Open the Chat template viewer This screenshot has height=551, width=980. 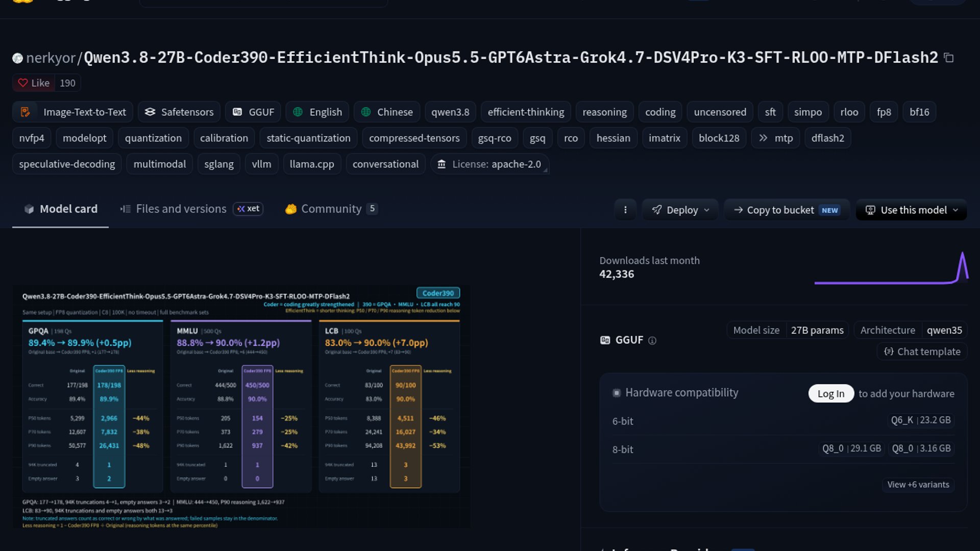click(922, 352)
